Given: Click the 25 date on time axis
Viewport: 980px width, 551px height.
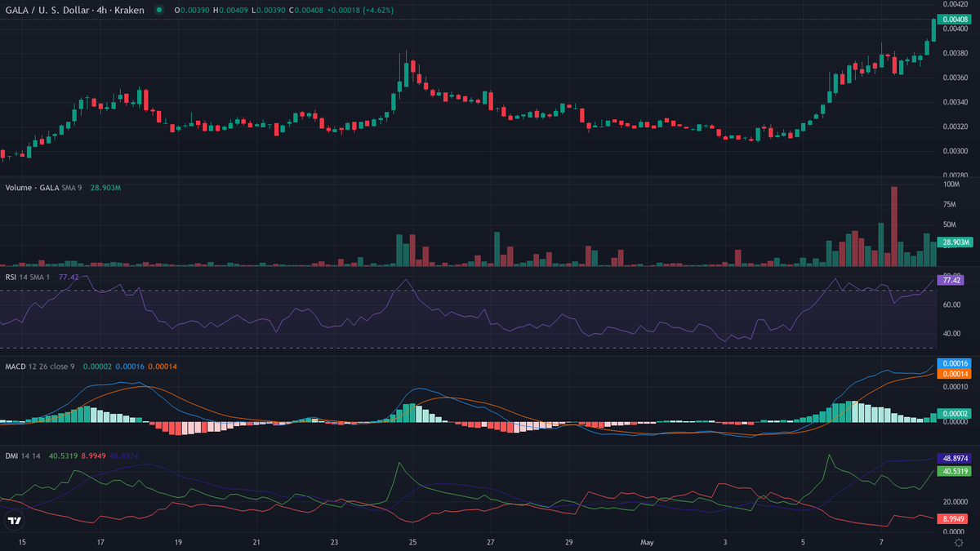Looking at the screenshot, I should [412, 542].
